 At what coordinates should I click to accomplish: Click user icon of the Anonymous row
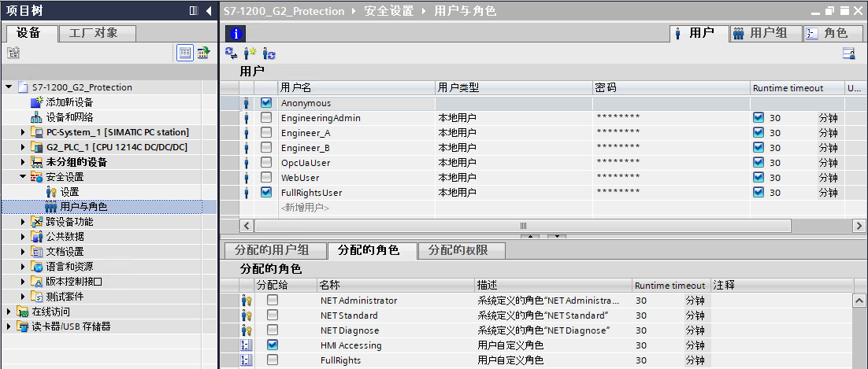point(247,103)
